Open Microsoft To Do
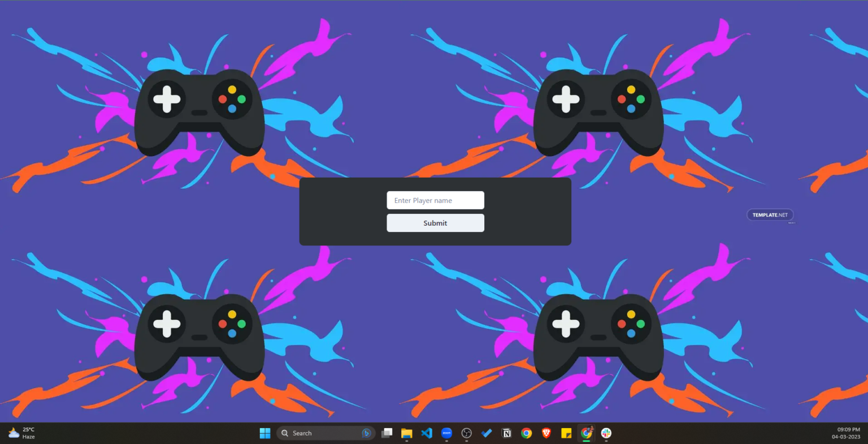868x444 pixels. [487, 433]
